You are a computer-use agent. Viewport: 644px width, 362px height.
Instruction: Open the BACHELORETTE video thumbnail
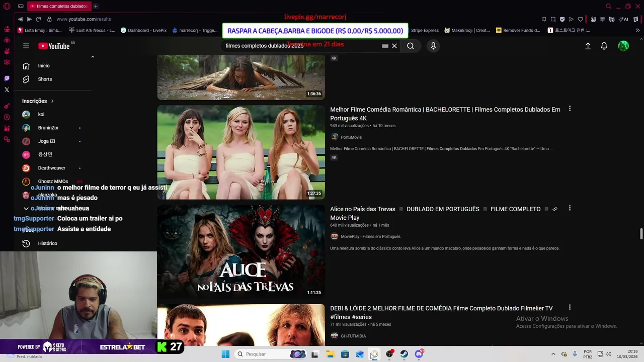pos(241,152)
